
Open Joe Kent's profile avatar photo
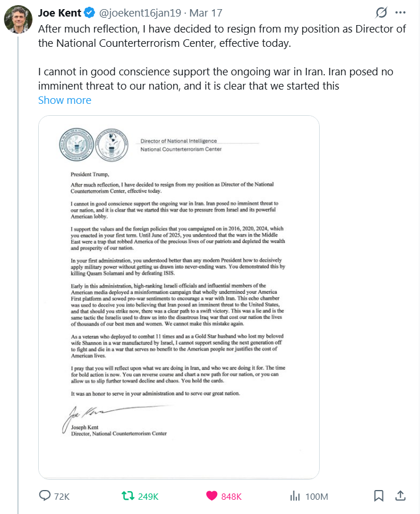click(x=18, y=21)
